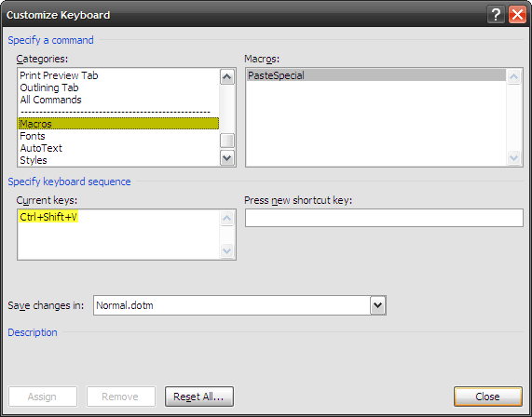532x417 pixels.
Task: Select All Commands category
Action: click(50, 100)
